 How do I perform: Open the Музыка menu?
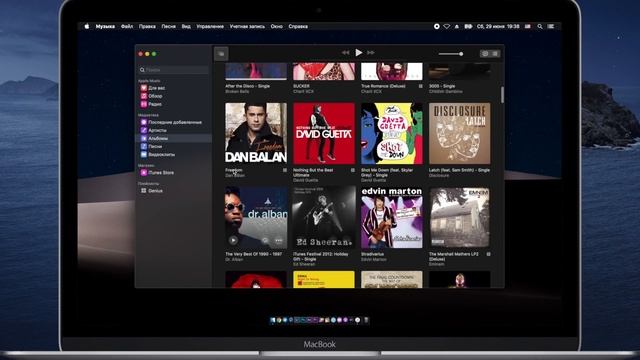coord(105,26)
